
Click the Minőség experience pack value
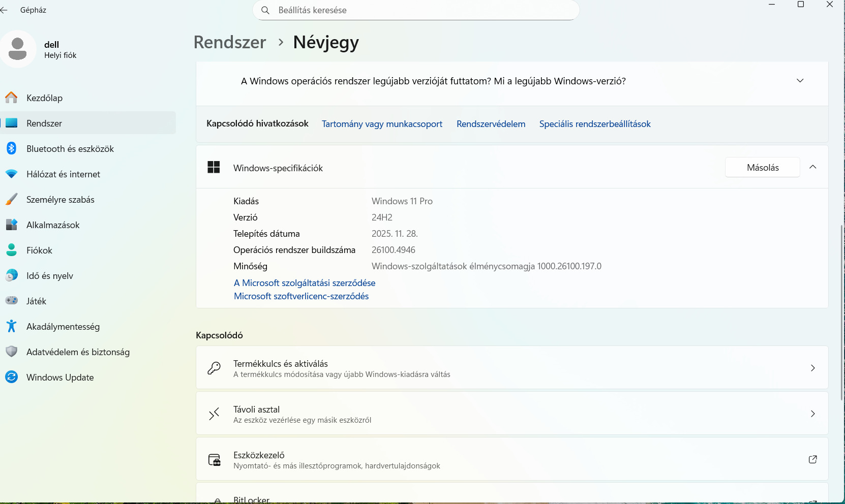(487, 266)
